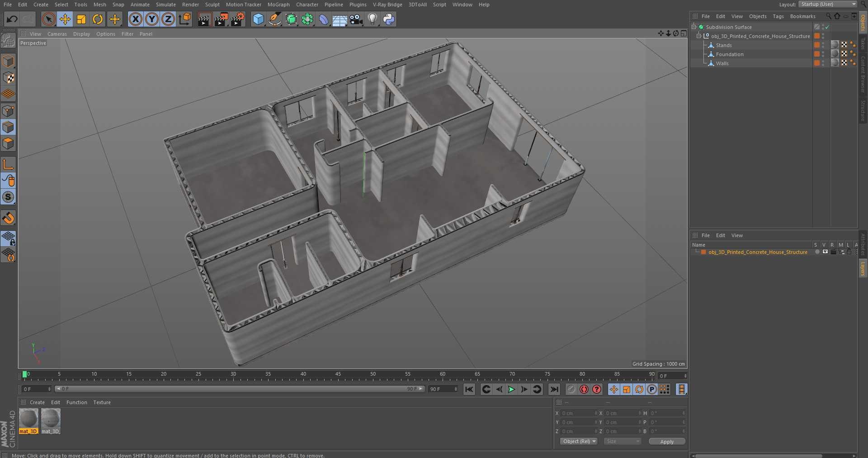Play the animation forward

tap(511, 389)
